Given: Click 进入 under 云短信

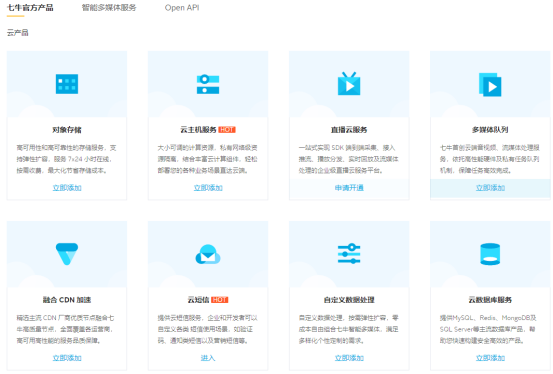Looking at the screenshot, I should click(x=208, y=358).
